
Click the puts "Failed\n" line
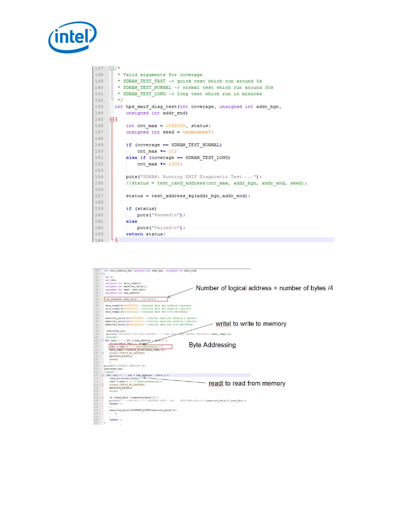[x=161, y=228]
